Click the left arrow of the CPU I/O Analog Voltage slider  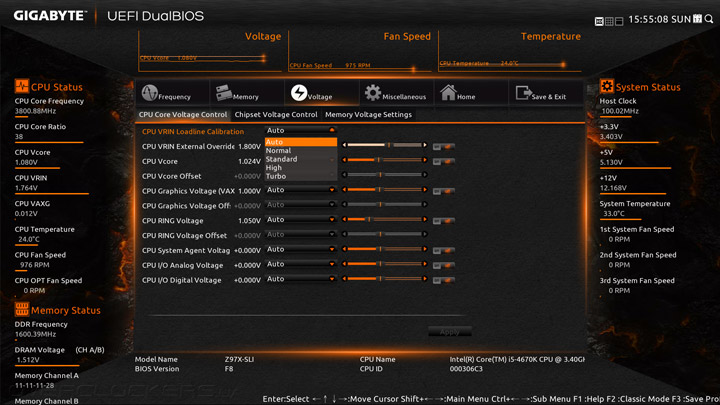pos(344,264)
